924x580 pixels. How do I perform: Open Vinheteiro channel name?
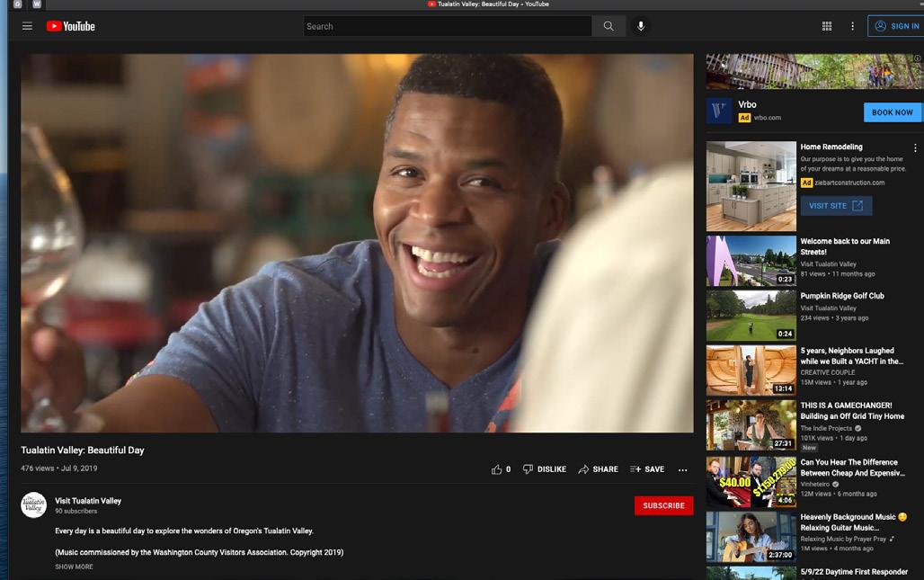pos(815,484)
